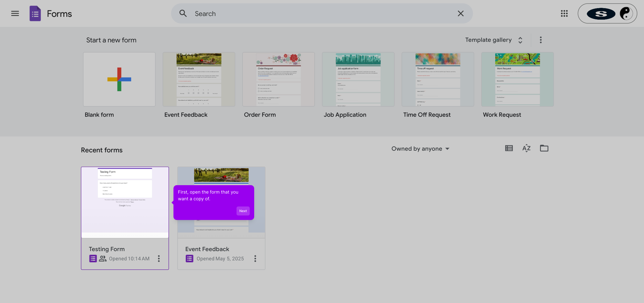This screenshot has width=644, height=303.
Task: Click the Work Request label
Action: coord(502,115)
